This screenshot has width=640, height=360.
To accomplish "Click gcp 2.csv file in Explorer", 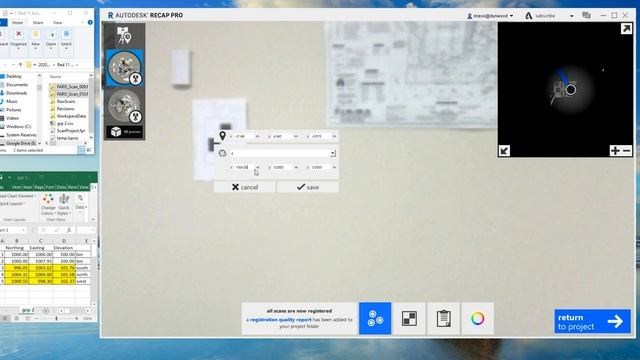I will (65, 123).
